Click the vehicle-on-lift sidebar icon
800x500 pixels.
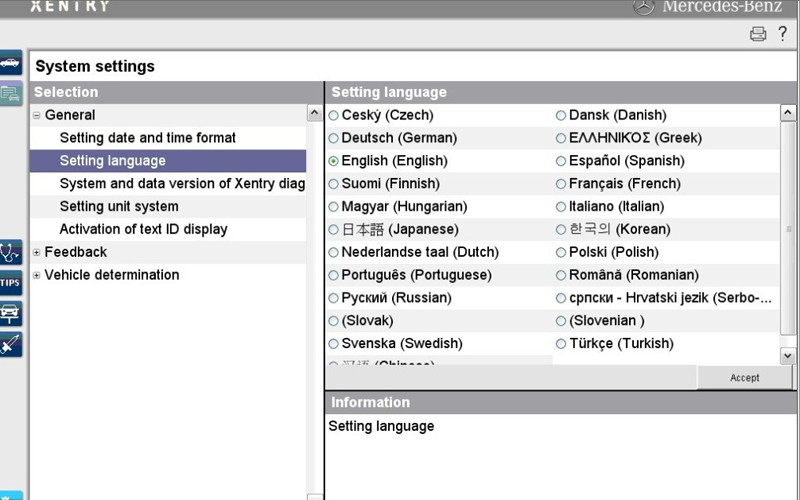(10, 313)
